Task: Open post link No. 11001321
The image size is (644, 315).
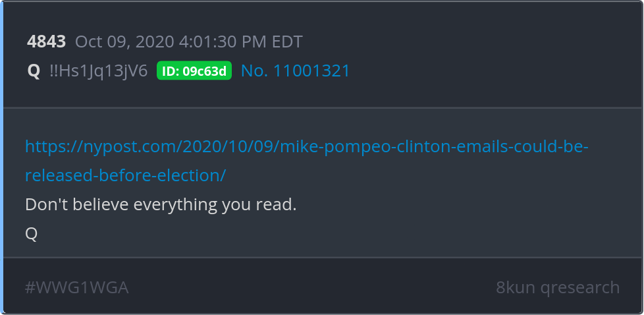Action: (x=295, y=71)
